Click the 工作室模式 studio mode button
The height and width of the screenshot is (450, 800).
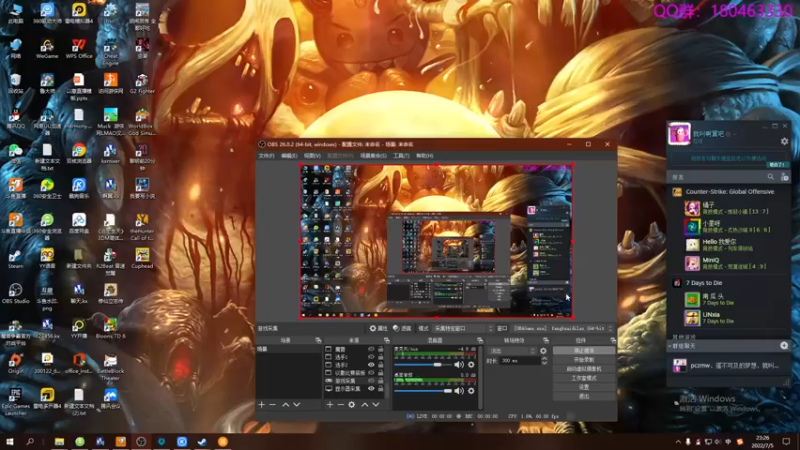coord(584,378)
